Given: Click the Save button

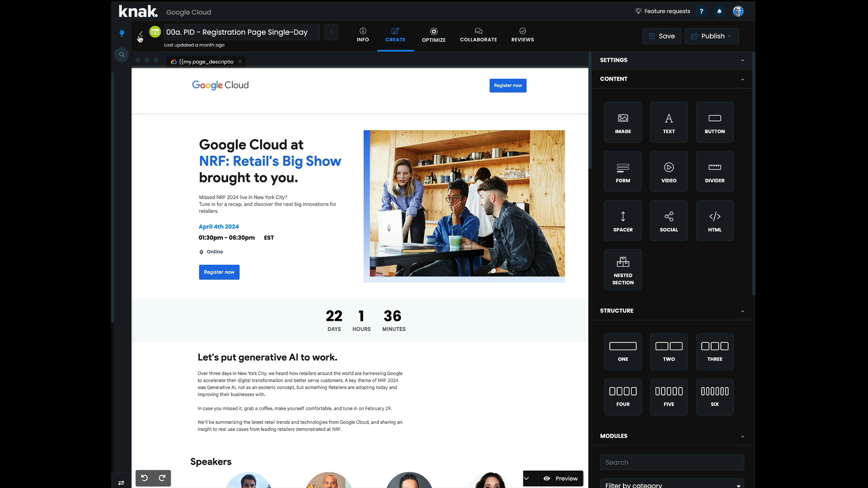Looking at the screenshot, I should [x=662, y=36].
